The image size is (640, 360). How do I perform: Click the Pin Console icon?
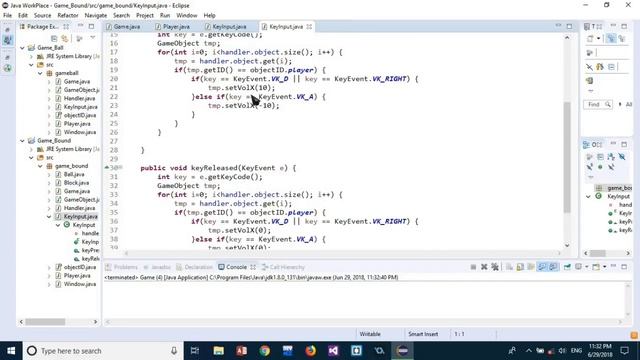click(567, 267)
